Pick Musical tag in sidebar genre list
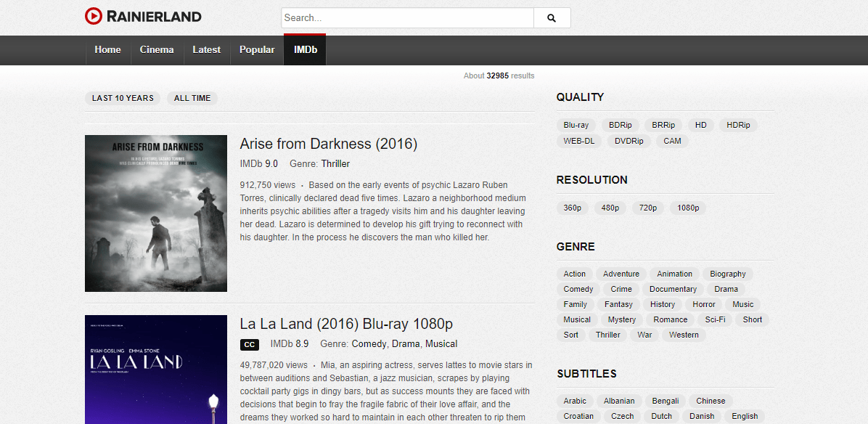 (578, 319)
